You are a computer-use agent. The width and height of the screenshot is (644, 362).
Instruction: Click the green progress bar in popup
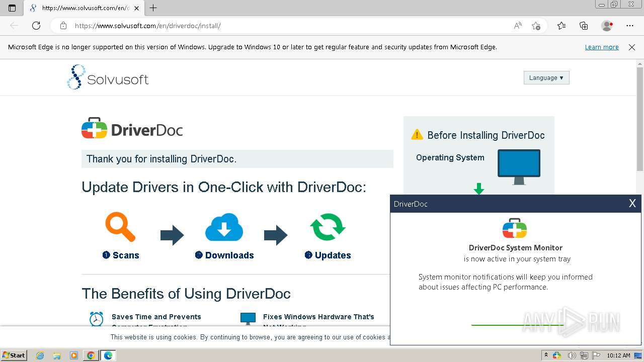pos(517,325)
